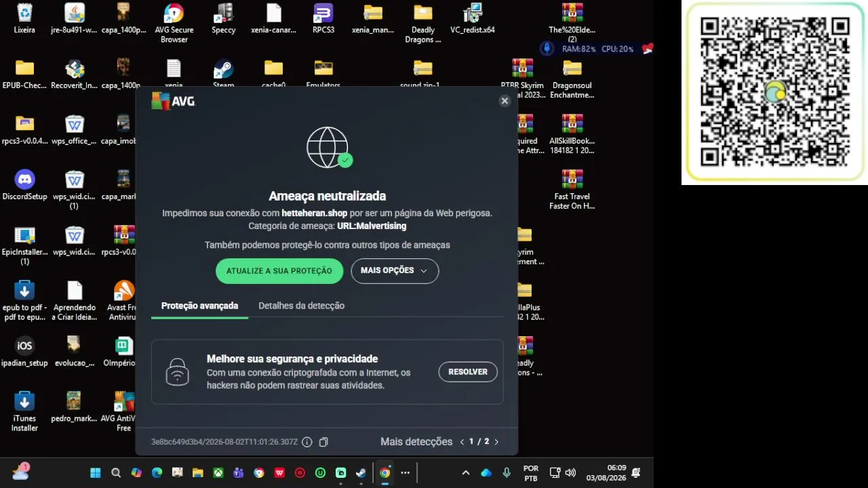The height and width of the screenshot is (488, 868).
Task: Expand hidden system tray icons
Action: [466, 473]
